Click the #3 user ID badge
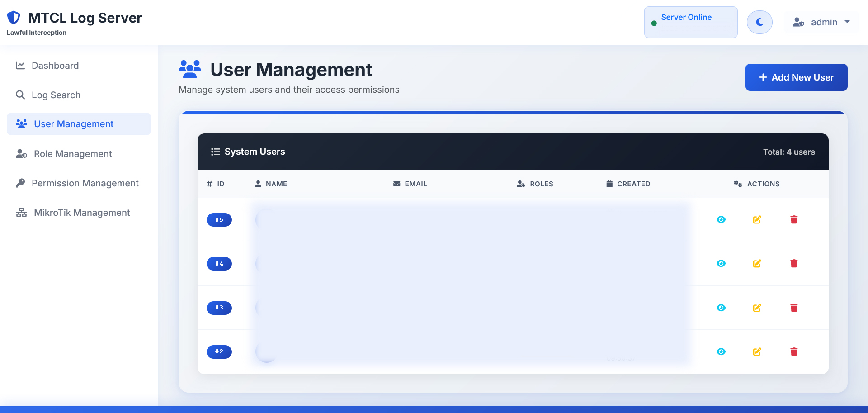This screenshot has height=413, width=868. pos(219,308)
